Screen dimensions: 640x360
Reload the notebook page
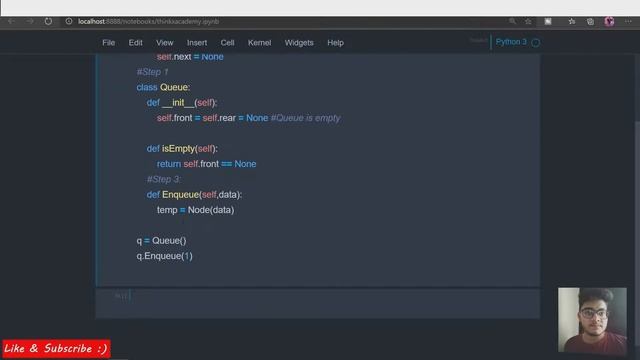pyautogui.click(x=48, y=21)
